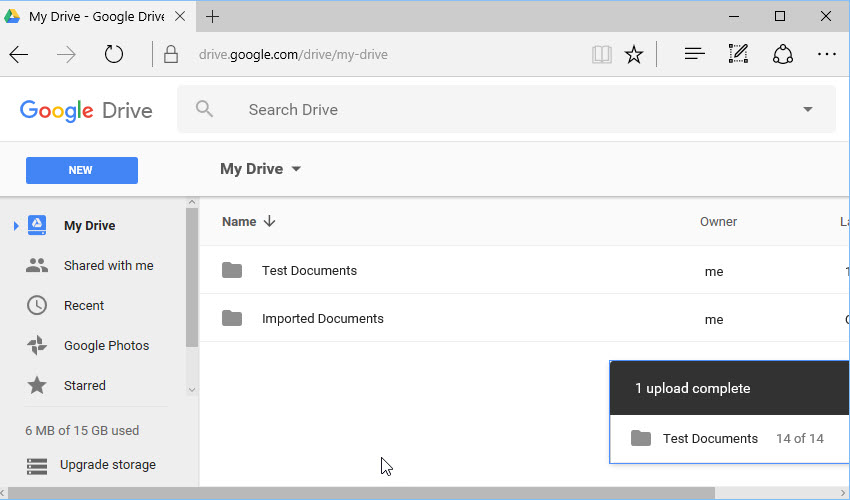Sort by the Name column header
Screen dimensions: 850x500
click(239, 221)
